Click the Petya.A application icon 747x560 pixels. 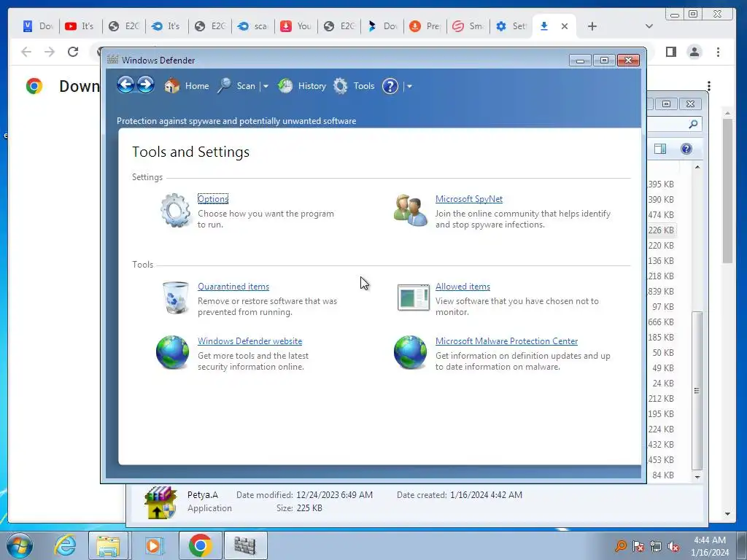[x=160, y=502]
